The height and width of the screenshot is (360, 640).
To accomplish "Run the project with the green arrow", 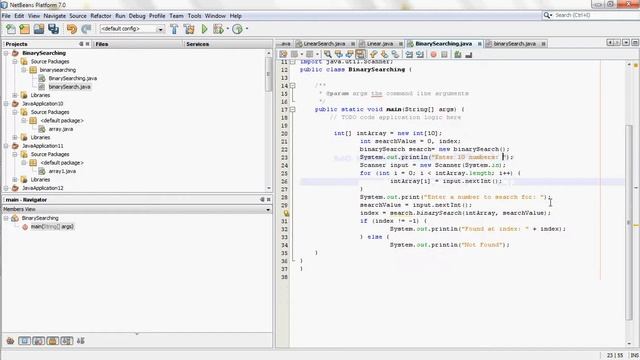I will pyautogui.click(x=204, y=29).
